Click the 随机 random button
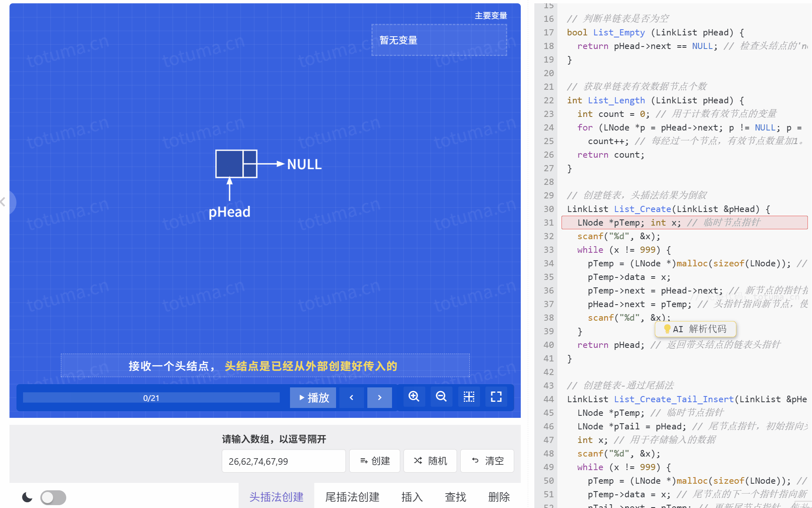Image resolution: width=812 pixels, height=508 pixels. [430, 461]
